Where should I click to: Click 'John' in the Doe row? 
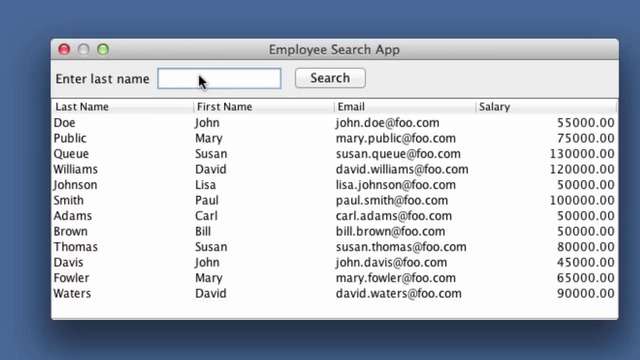tap(207, 123)
